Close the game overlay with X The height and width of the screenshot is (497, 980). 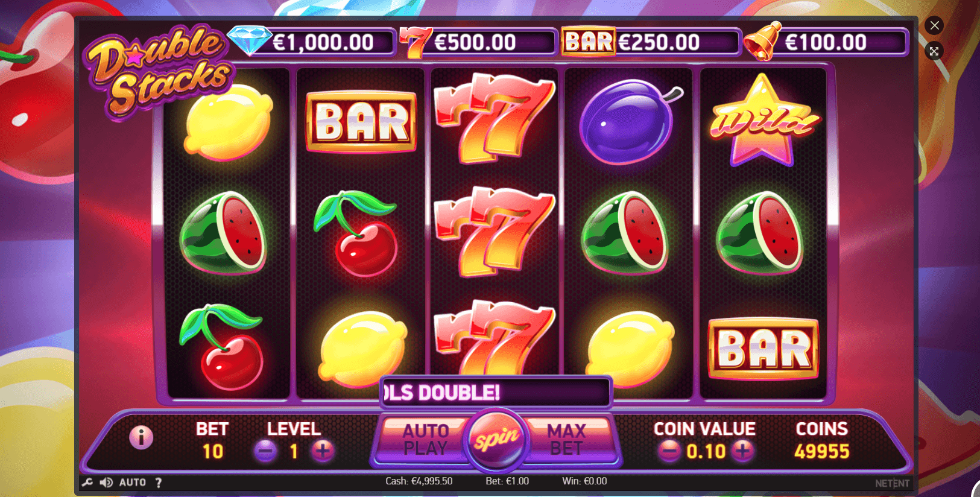point(934,25)
